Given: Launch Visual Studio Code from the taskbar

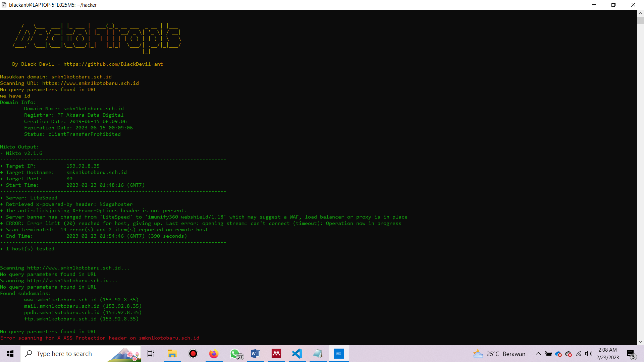Looking at the screenshot, I should click(297, 354).
